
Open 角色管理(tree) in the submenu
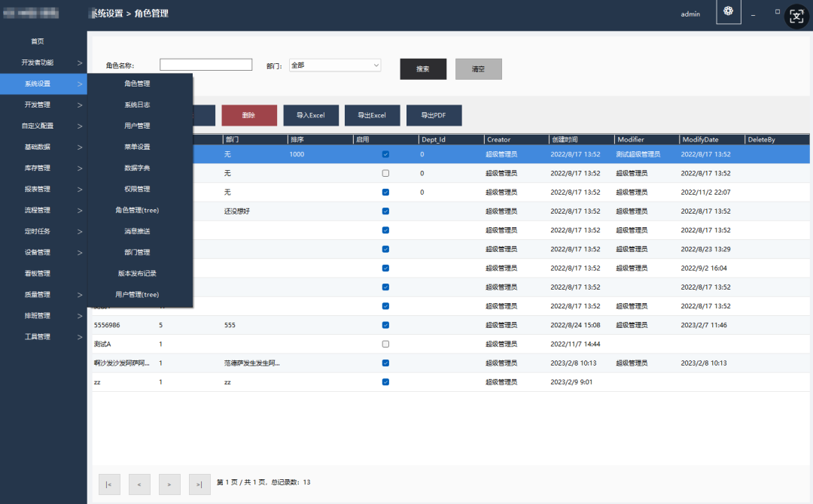tap(138, 211)
